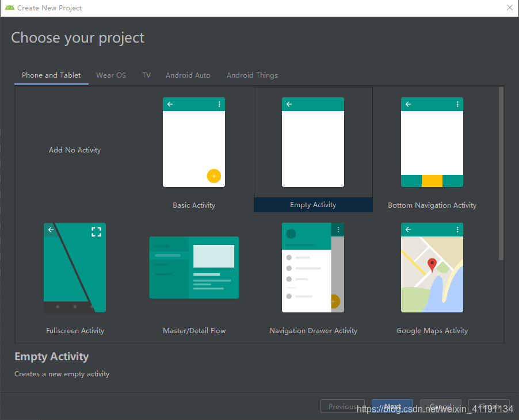Image resolution: width=519 pixels, height=420 pixels.
Task: Open the Wear OS tab
Action: point(111,75)
